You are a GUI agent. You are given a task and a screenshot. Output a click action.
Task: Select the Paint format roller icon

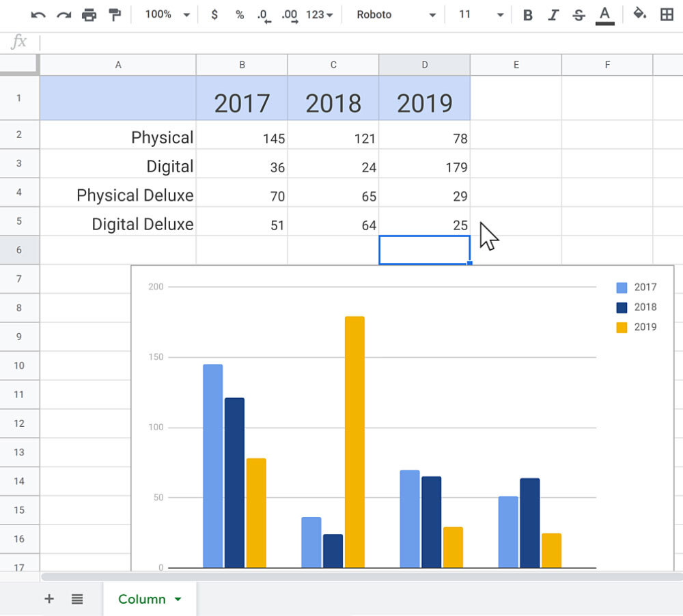coord(115,15)
